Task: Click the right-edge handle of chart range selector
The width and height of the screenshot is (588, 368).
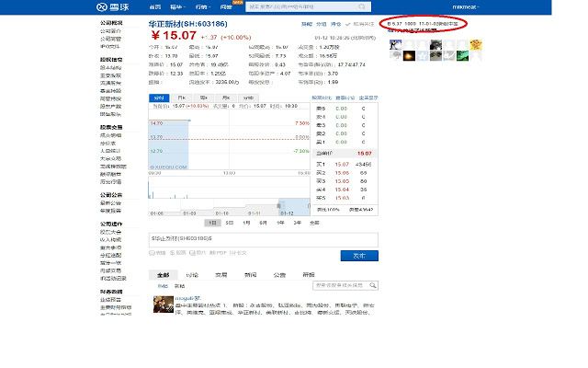Action: (x=309, y=206)
